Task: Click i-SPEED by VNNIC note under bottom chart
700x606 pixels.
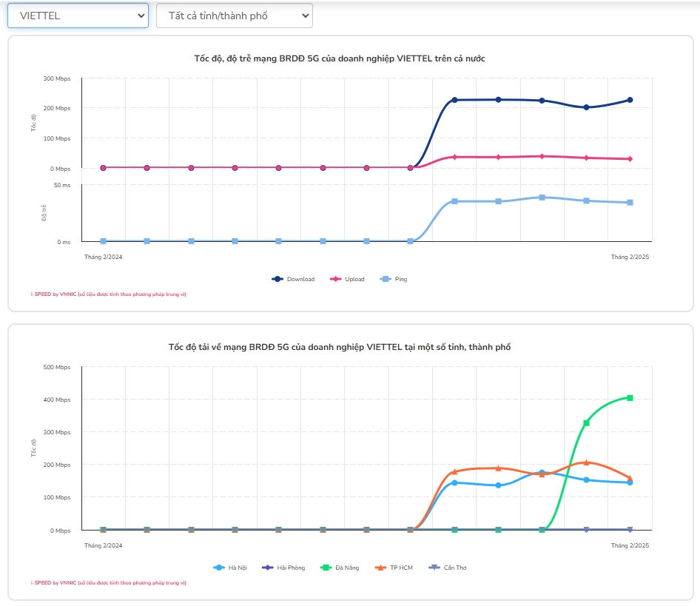Action: click(x=109, y=583)
